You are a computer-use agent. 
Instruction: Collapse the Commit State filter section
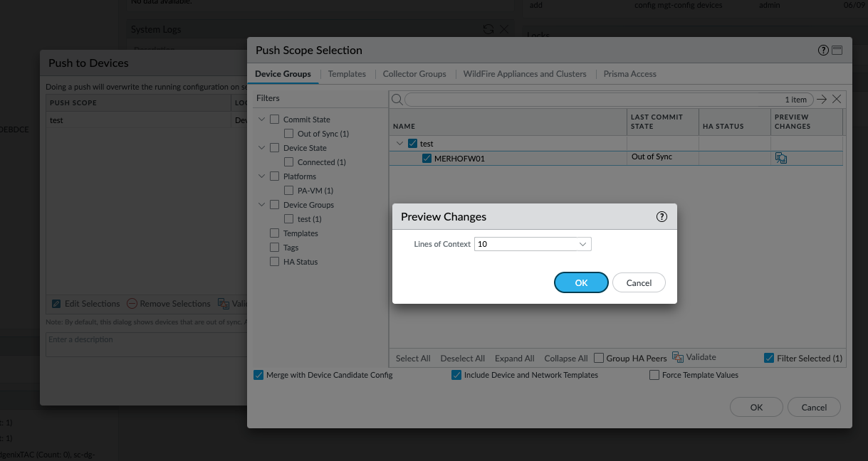click(261, 120)
